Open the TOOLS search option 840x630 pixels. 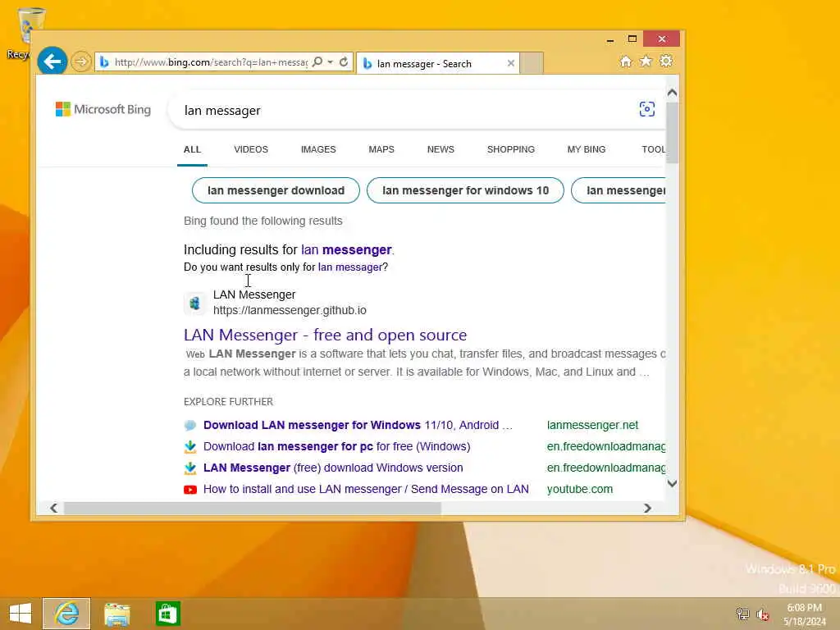point(653,149)
